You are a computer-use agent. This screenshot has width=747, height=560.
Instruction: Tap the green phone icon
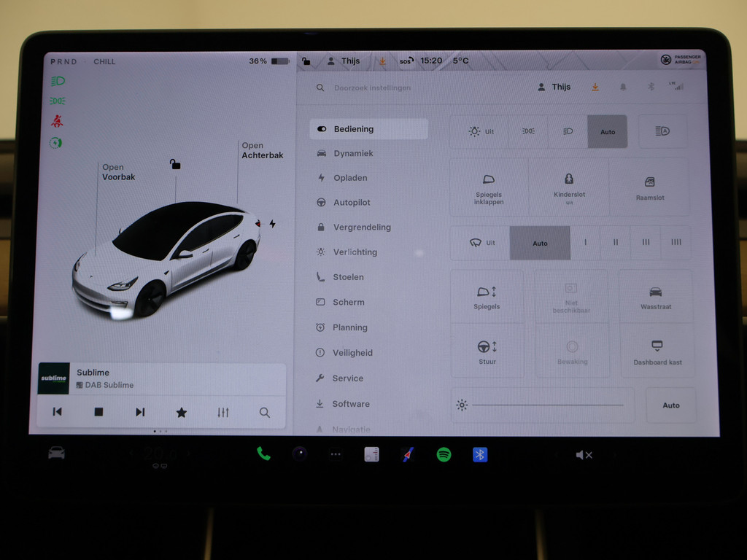(x=263, y=454)
